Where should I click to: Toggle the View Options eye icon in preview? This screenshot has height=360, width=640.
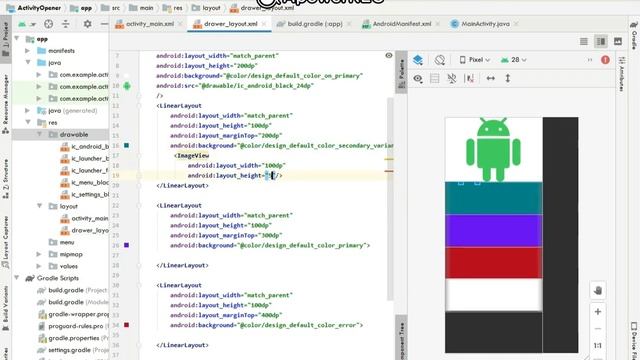click(x=418, y=78)
